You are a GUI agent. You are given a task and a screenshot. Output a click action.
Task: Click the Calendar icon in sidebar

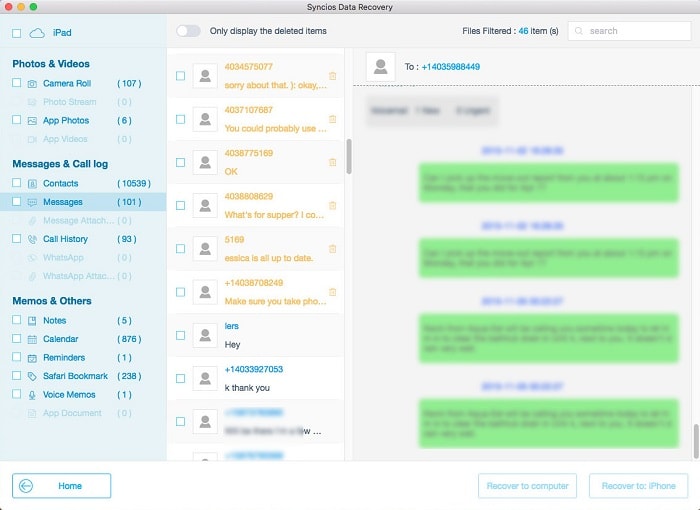tap(32, 339)
